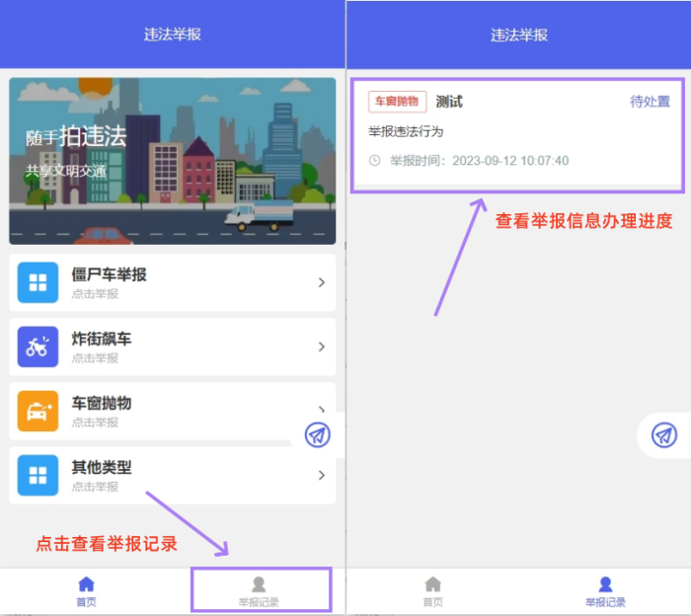
Task: Switch to 首页 tab on left screen
Action: pyautogui.click(x=87, y=591)
